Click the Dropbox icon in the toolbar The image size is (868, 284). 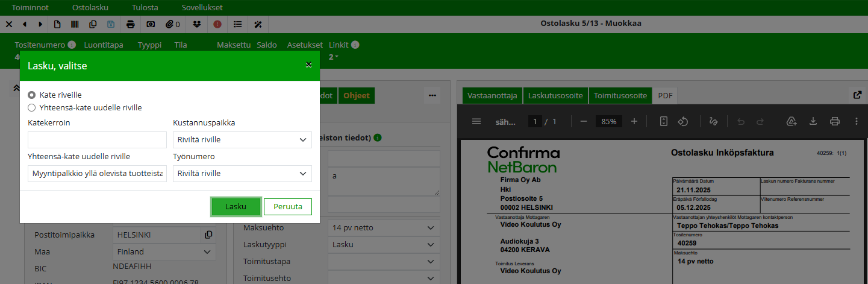197,24
